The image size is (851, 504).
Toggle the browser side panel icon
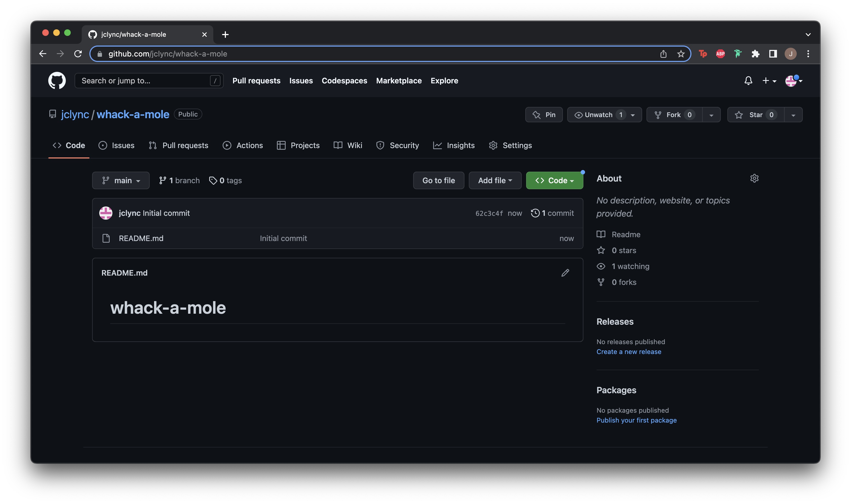pyautogui.click(x=773, y=54)
